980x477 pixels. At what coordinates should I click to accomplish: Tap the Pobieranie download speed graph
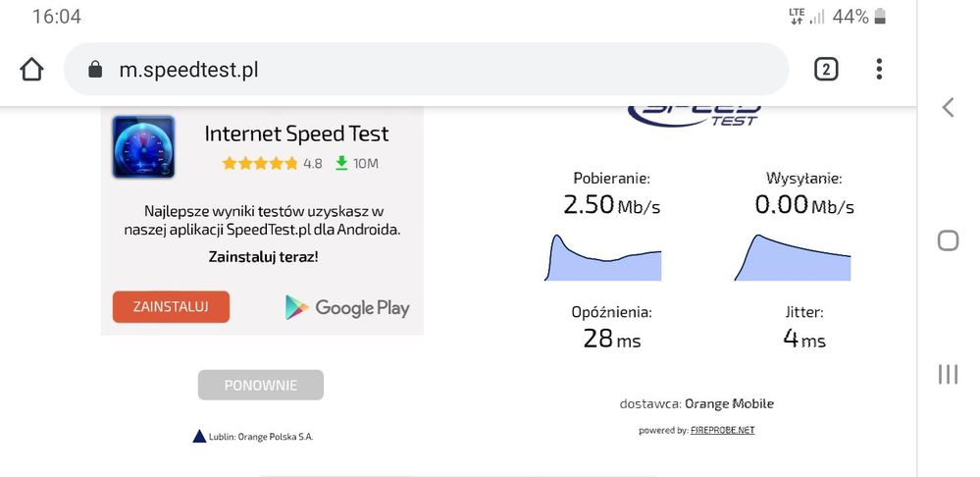602,257
